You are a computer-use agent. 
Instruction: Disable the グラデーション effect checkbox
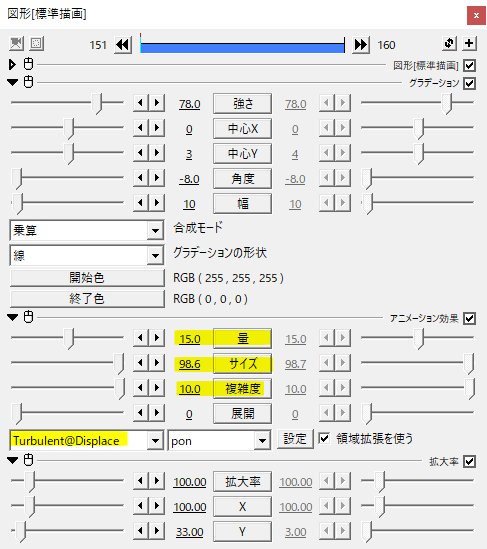(x=469, y=83)
